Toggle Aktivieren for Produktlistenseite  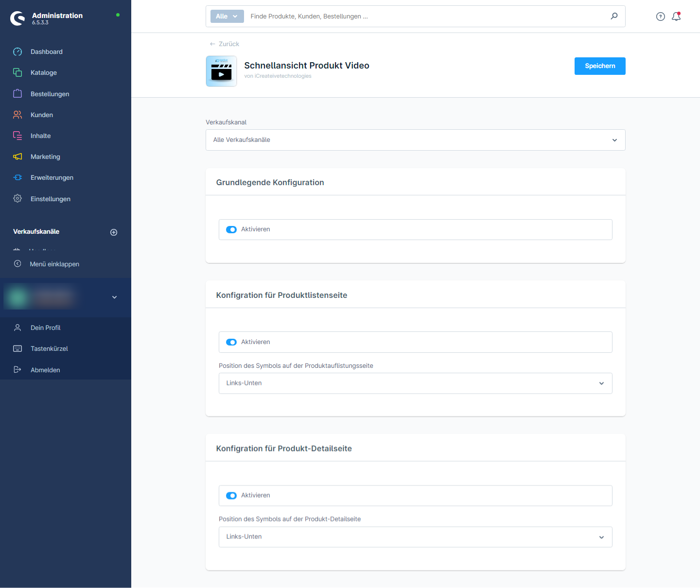(x=231, y=342)
